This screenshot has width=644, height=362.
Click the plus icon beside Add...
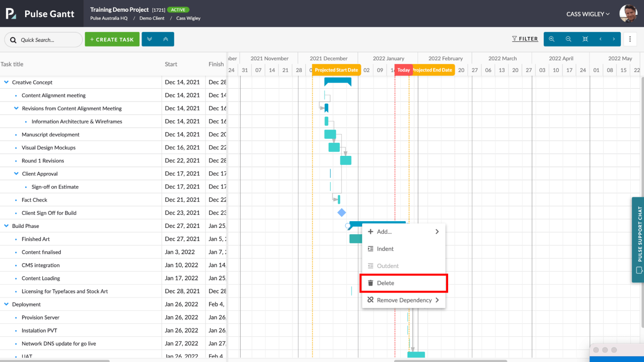point(371,231)
